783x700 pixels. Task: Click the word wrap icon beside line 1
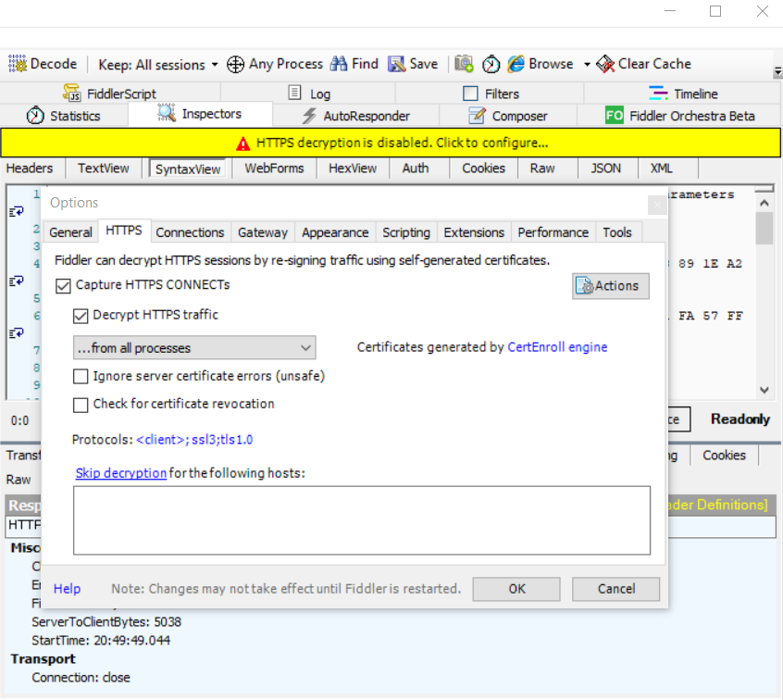pos(16,212)
